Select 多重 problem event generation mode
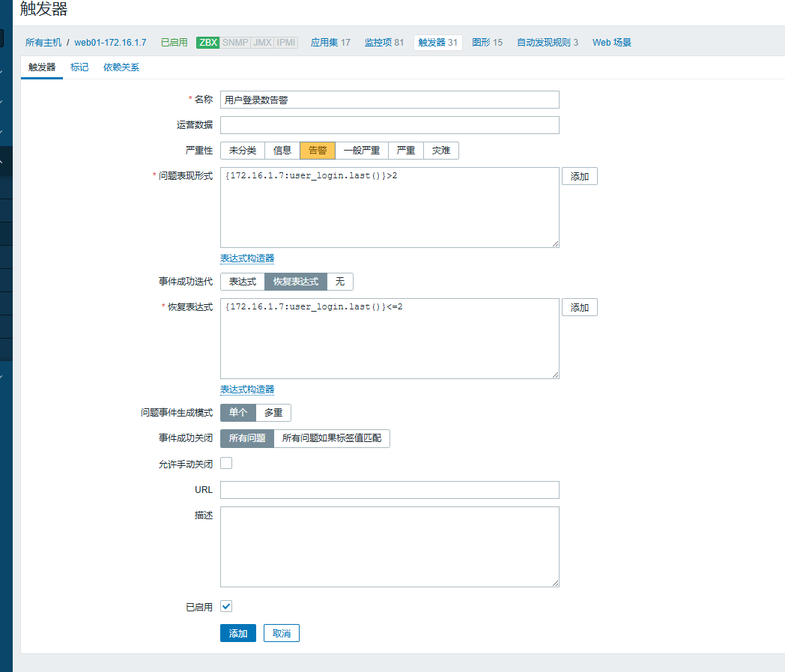 click(273, 413)
